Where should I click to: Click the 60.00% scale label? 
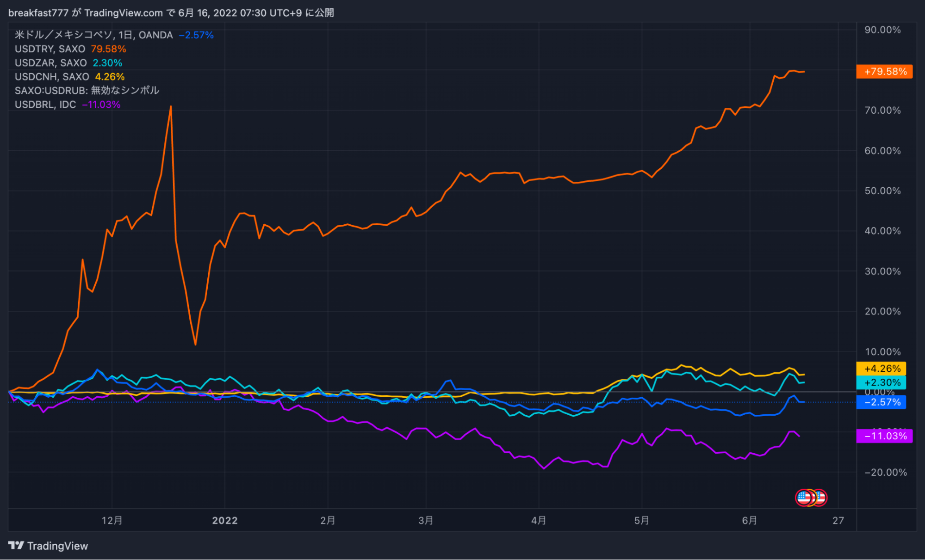click(x=883, y=151)
